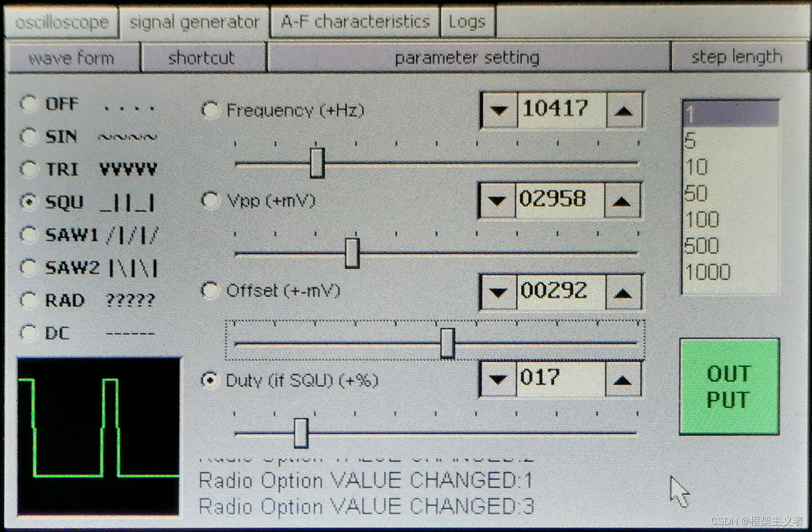Decrease Offset with the down arrow

pyautogui.click(x=498, y=293)
